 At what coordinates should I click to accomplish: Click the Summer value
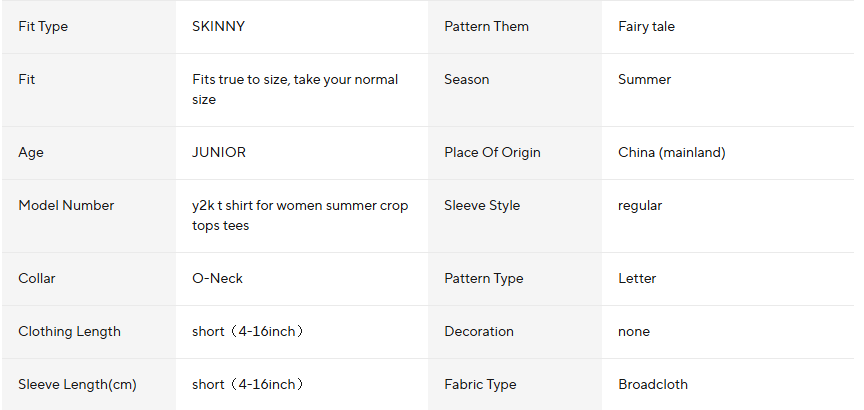644,79
